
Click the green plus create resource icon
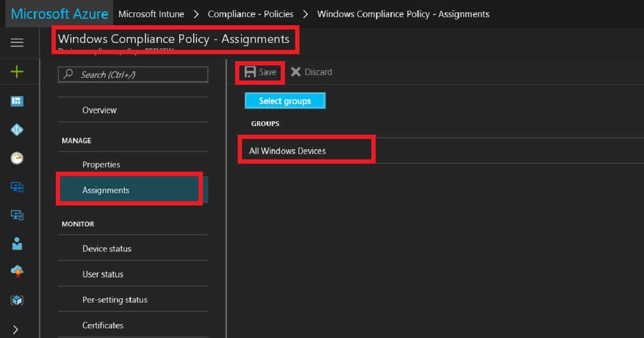pyautogui.click(x=17, y=71)
